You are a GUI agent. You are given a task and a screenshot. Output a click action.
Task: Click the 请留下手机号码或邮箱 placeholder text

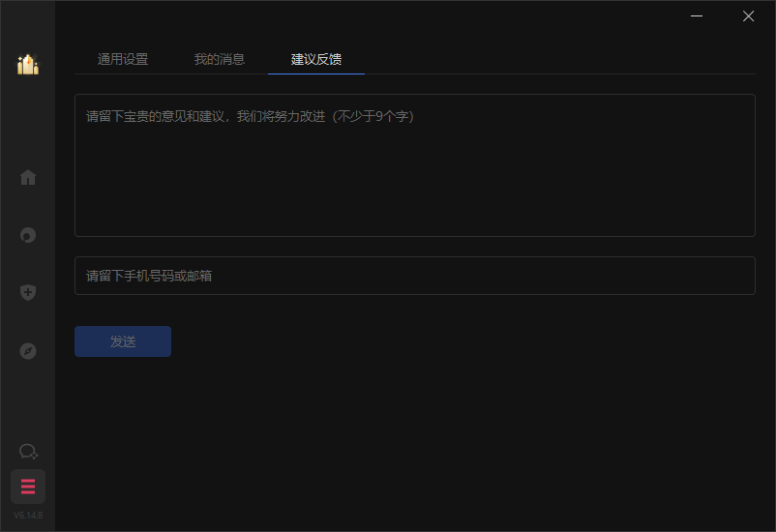click(x=149, y=276)
